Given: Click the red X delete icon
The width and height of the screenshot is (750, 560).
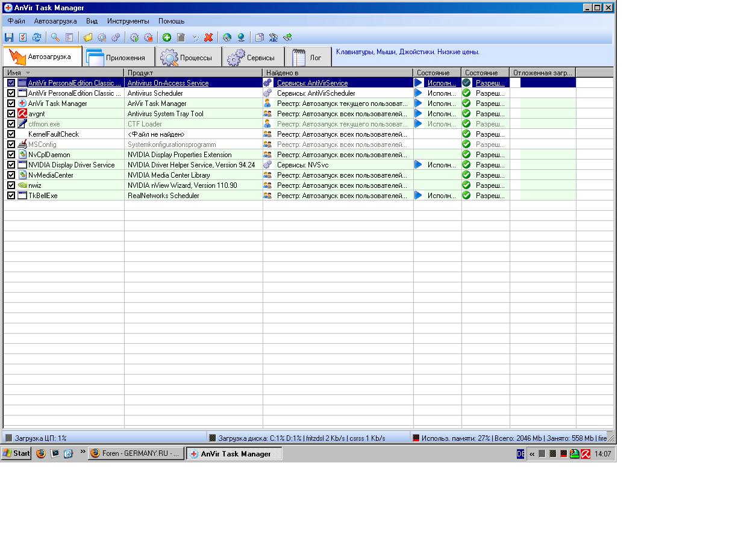Looking at the screenshot, I should click(x=208, y=37).
